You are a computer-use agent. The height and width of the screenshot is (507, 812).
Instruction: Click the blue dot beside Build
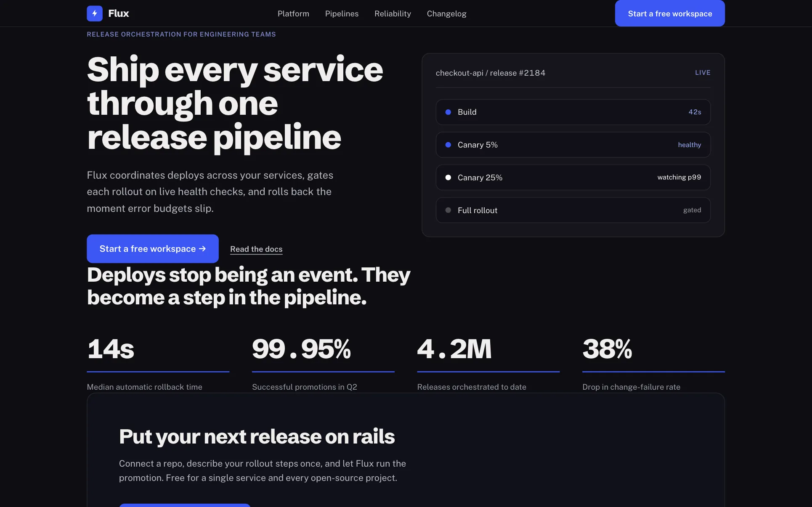pyautogui.click(x=448, y=112)
